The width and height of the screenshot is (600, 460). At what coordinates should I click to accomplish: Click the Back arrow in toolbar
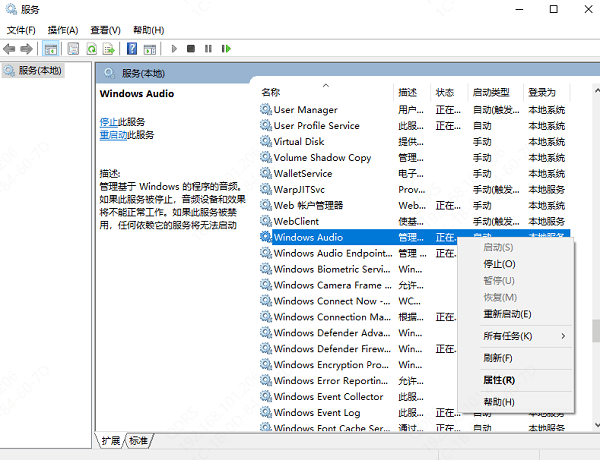[x=10, y=48]
